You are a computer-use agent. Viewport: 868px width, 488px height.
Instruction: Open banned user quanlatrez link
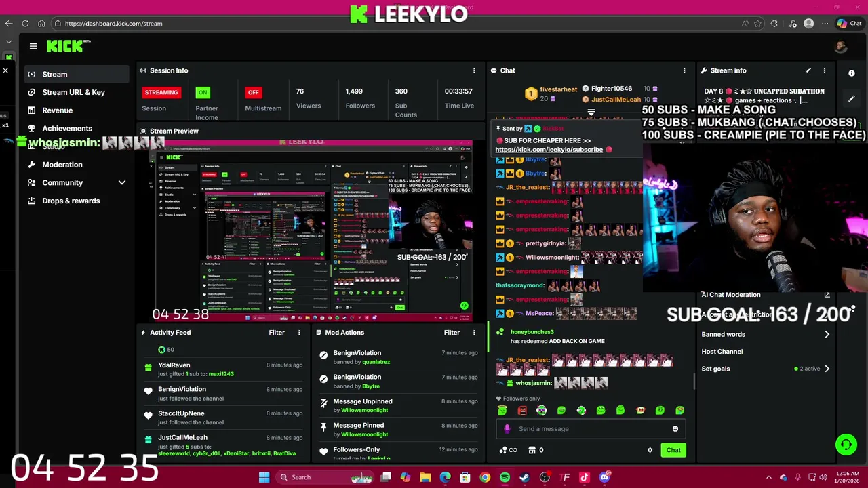[x=376, y=362]
